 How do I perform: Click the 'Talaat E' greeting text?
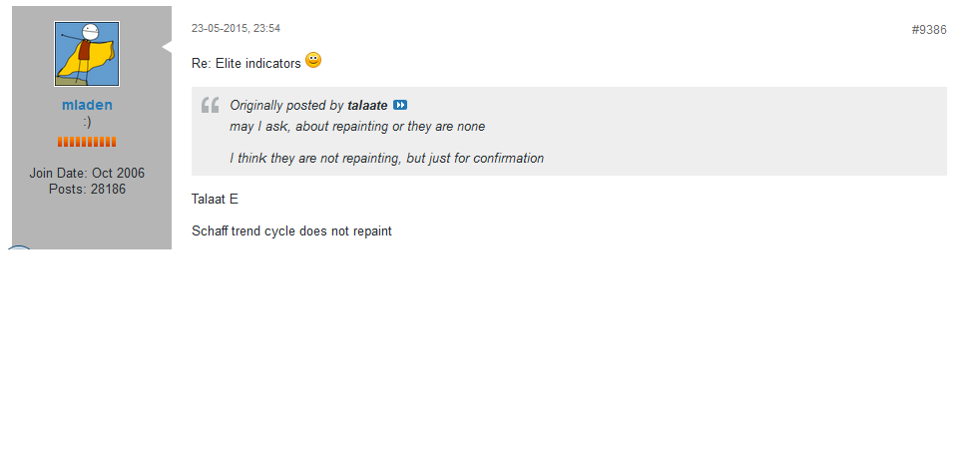tap(215, 200)
